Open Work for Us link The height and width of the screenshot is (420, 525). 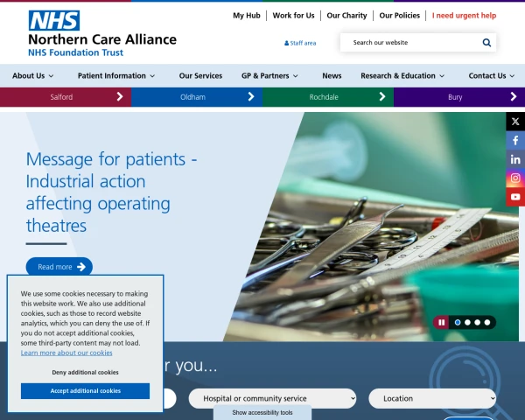[x=293, y=16]
